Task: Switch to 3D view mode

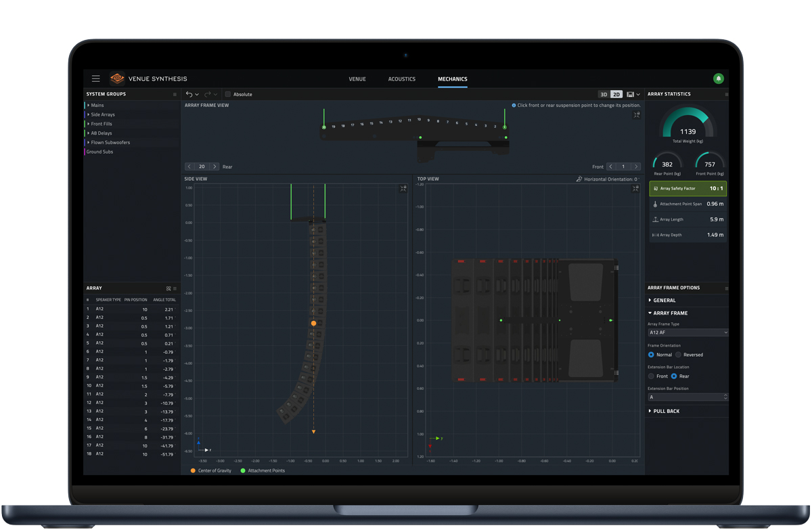Action: [604, 94]
